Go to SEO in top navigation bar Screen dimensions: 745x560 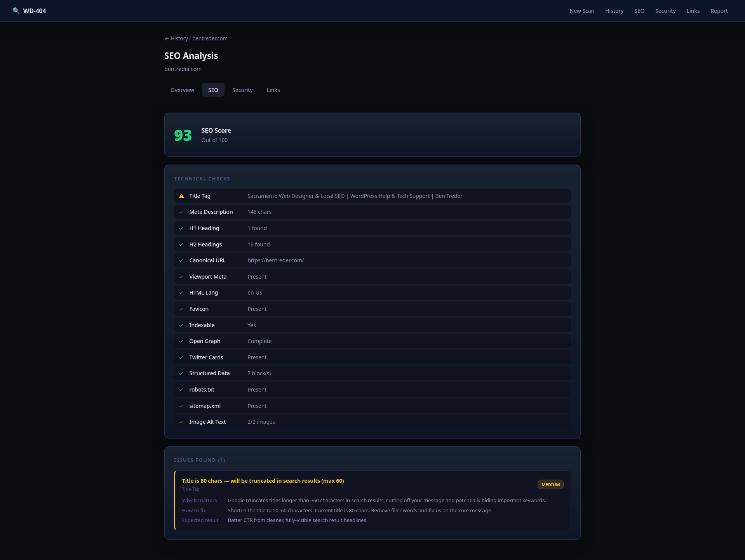click(x=639, y=11)
